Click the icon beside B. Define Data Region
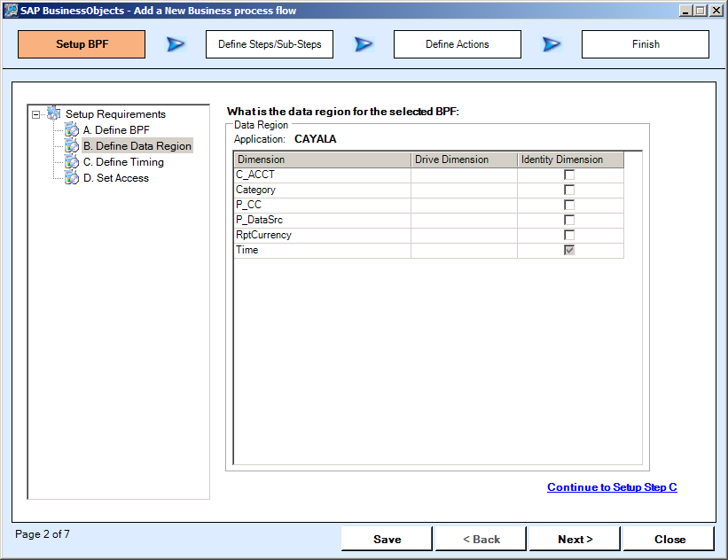This screenshot has height=560, width=728. [x=71, y=146]
